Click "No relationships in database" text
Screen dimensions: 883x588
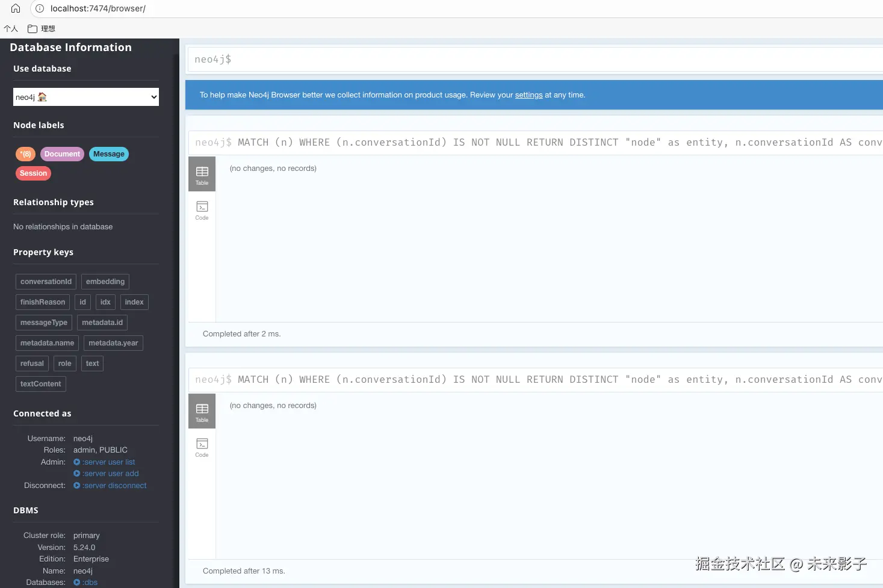pos(63,227)
